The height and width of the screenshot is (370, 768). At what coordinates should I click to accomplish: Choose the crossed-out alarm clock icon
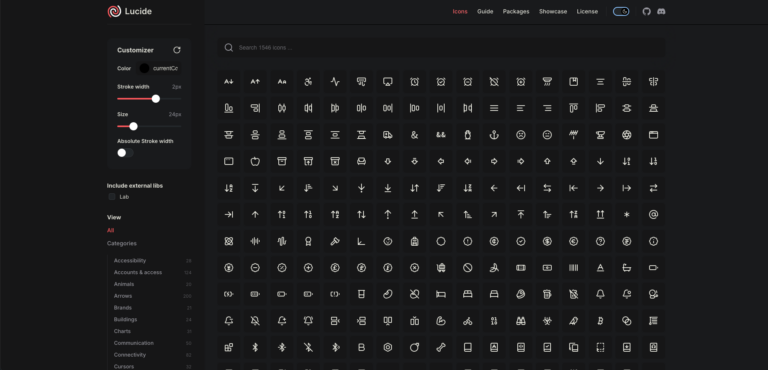click(494, 82)
